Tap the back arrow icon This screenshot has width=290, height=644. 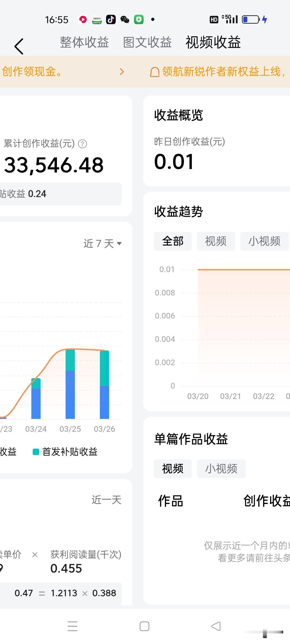pyautogui.click(x=19, y=46)
